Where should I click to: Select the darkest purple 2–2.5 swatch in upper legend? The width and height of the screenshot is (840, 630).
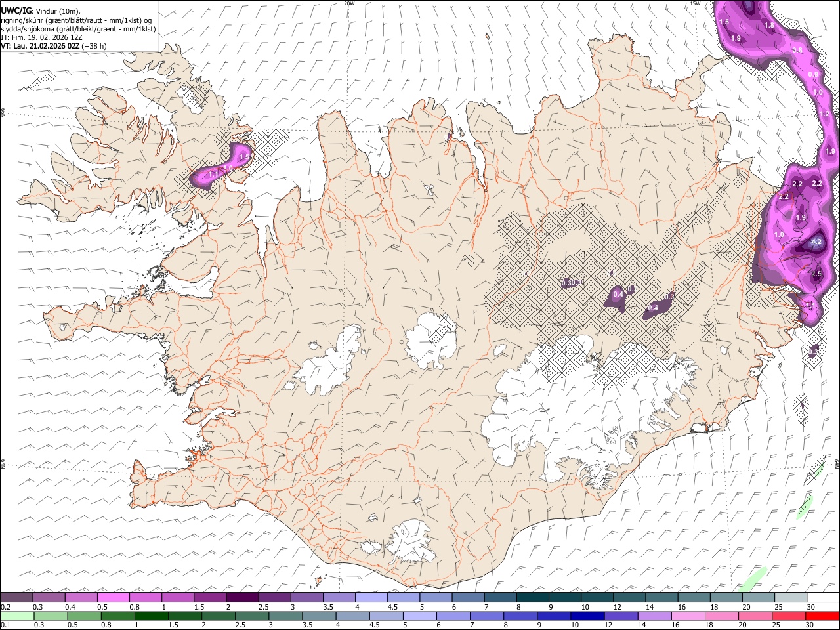pyautogui.click(x=242, y=597)
